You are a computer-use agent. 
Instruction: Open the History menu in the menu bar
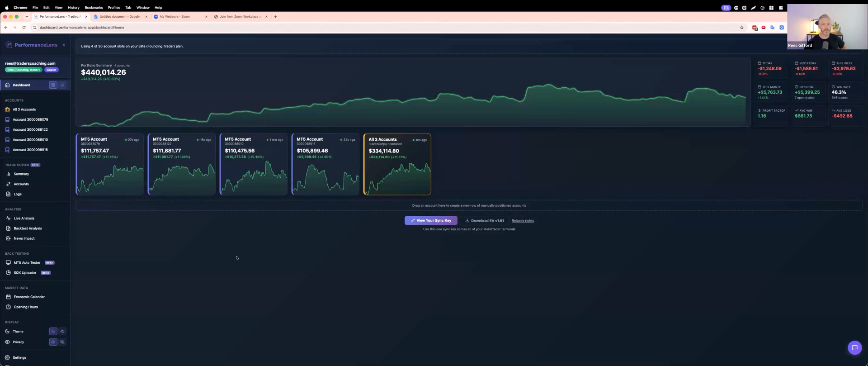point(74,8)
